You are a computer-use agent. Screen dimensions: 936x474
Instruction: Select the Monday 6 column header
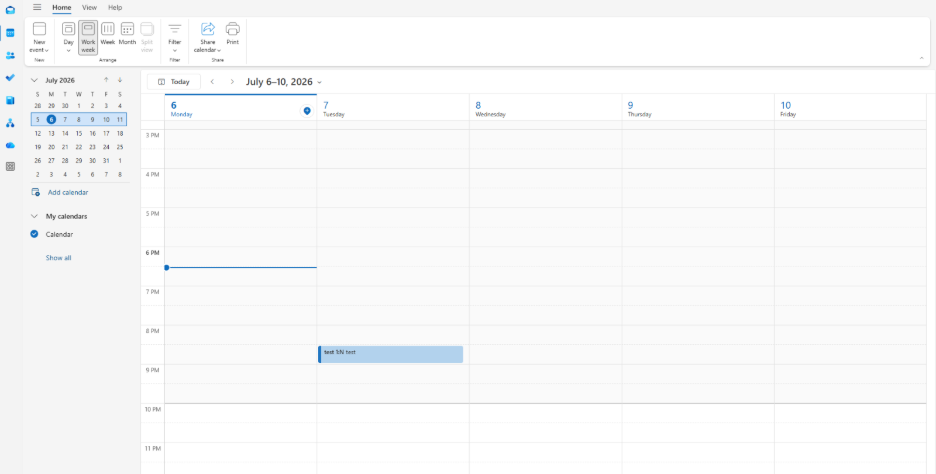(241, 108)
